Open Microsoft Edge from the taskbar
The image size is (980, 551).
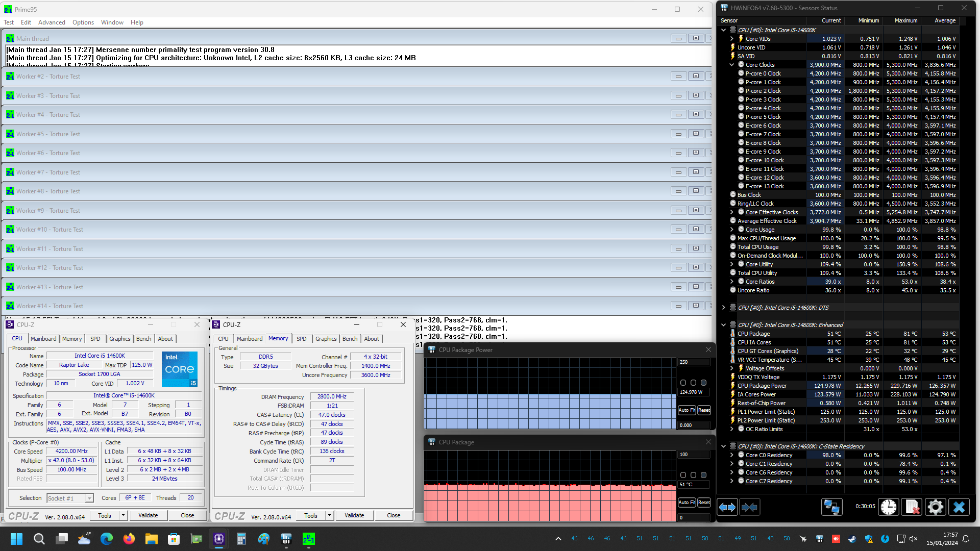coord(107,539)
